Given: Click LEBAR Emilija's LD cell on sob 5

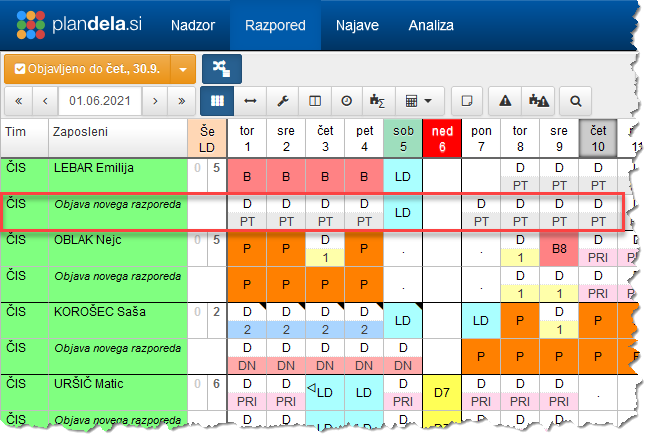Looking at the screenshot, I should point(403,176).
